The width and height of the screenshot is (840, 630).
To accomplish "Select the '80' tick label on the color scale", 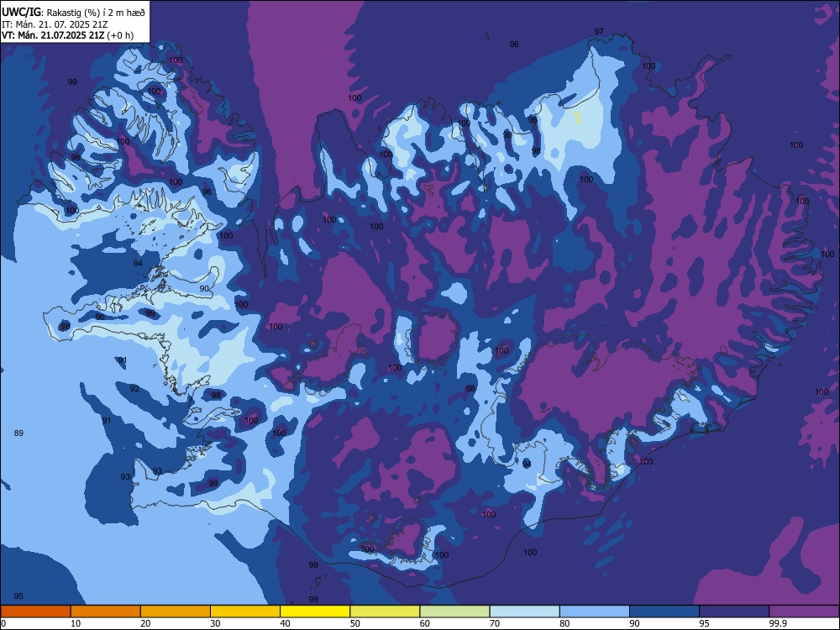I will [564, 623].
